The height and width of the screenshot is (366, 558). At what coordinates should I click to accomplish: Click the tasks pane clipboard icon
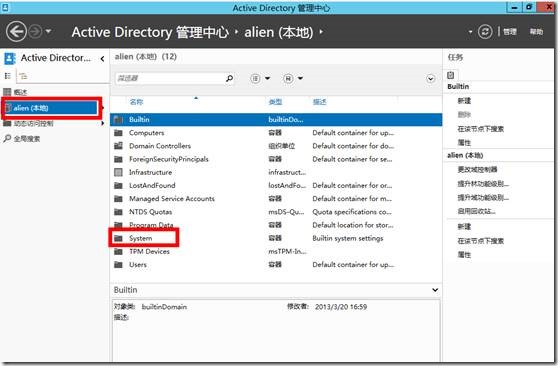(451, 75)
